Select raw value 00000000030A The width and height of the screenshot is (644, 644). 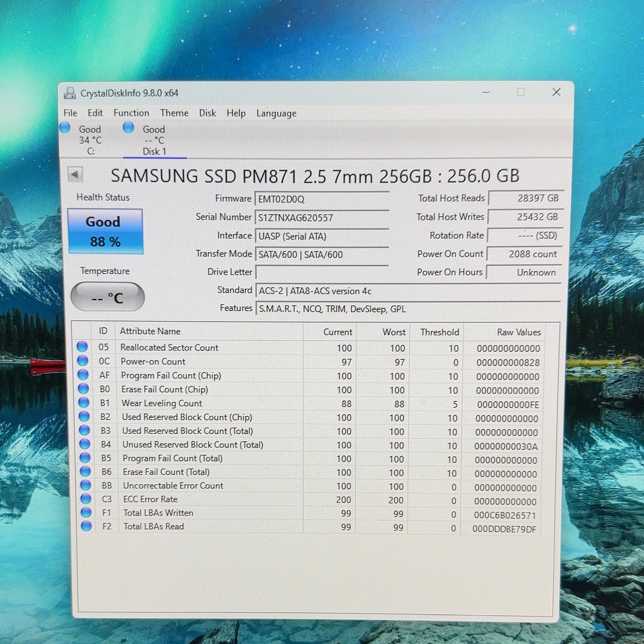pos(506,446)
